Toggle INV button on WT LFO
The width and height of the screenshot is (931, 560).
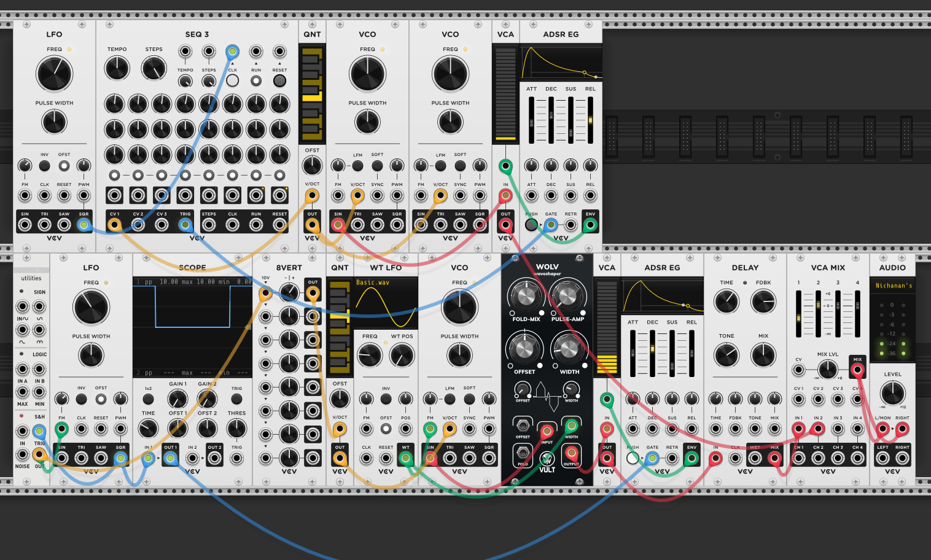point(386,399)
